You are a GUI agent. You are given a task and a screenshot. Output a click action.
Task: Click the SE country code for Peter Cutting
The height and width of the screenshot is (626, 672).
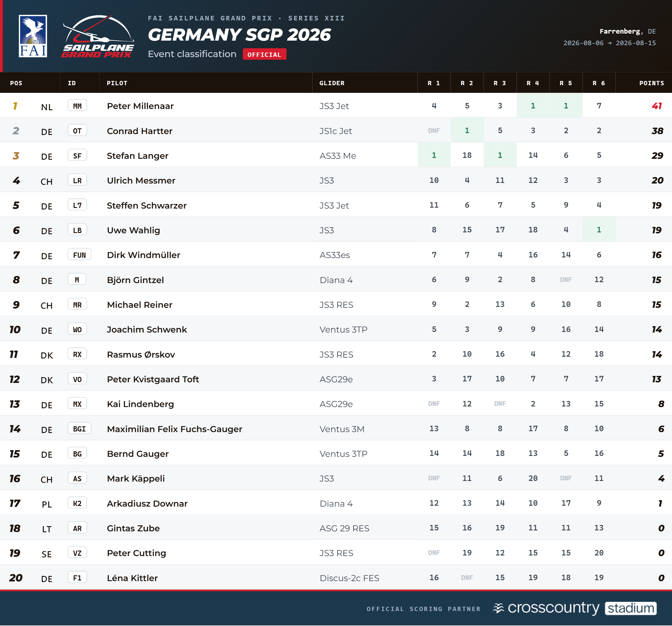coord(47,554)
